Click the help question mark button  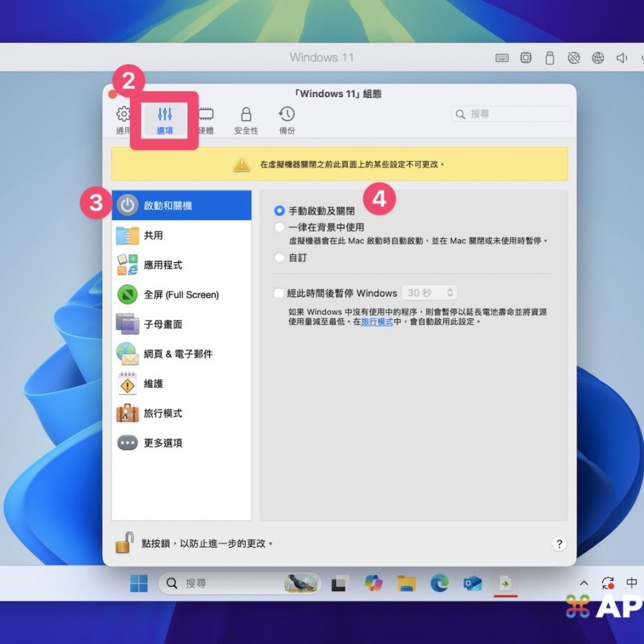tap(559, 544)
